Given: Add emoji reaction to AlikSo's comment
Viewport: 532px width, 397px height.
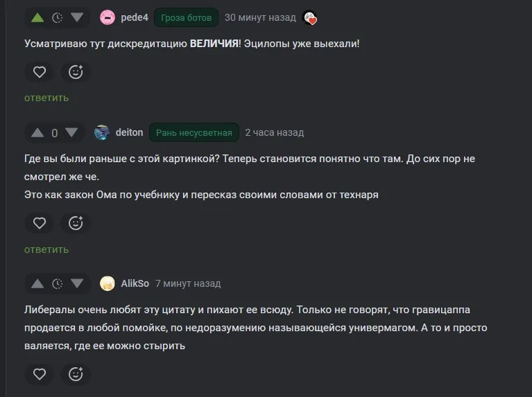Looking at the screenshot, I should [76, 374].
